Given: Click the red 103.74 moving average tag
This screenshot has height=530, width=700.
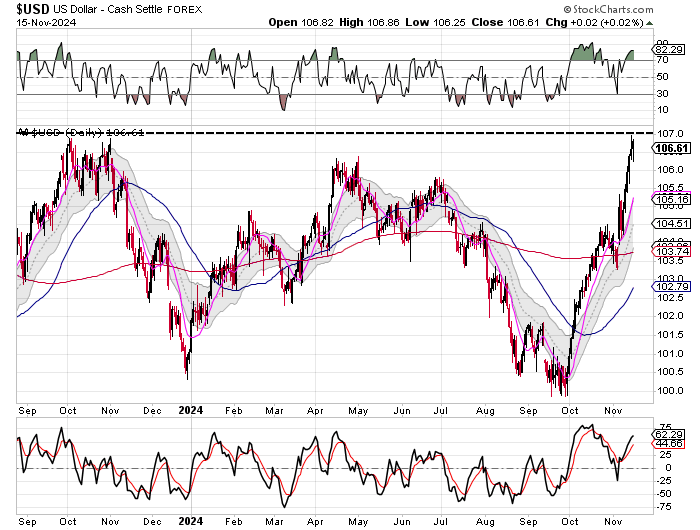Looking at the screenshot, I should [x=671, y=253].
